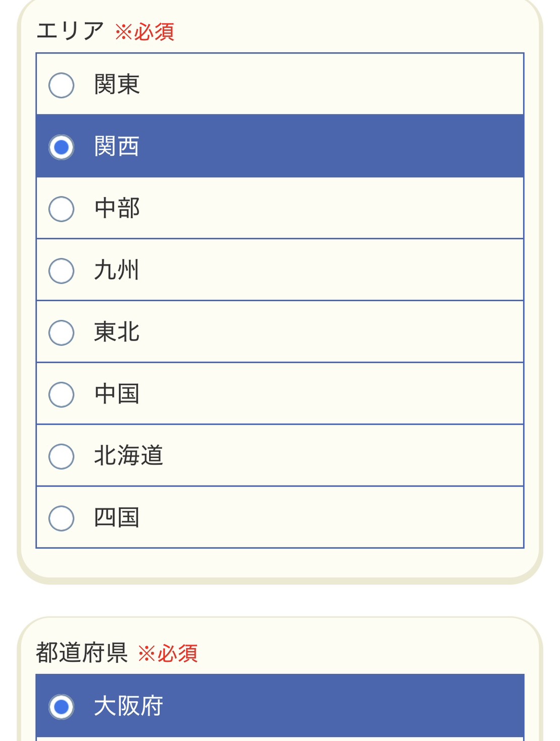Pick the 東北 radio button
The height and width of the screenshot is (741, 560).
pyautogui.click(x=61, y=332)
